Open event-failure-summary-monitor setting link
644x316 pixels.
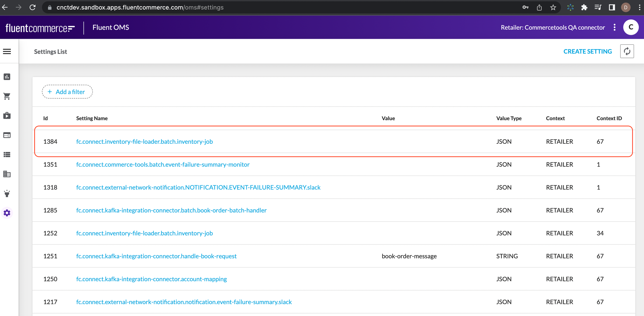click(x=163, y=165)
